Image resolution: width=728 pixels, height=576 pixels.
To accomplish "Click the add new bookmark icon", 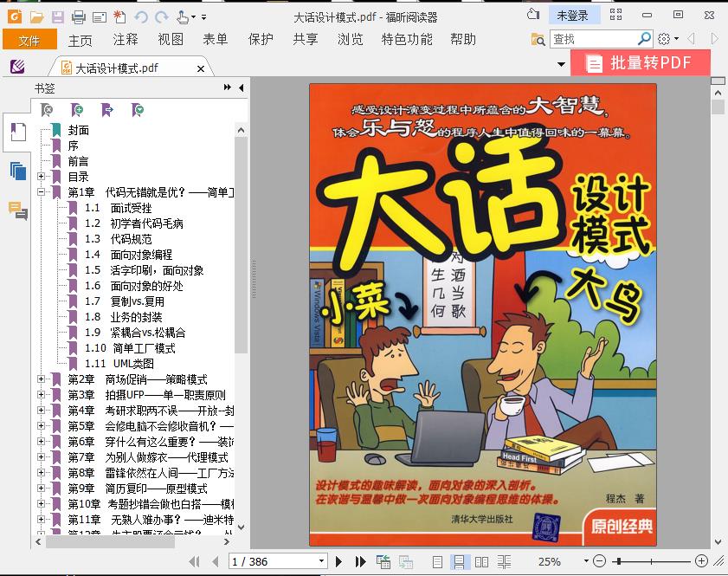I will (x=77, y=110).
